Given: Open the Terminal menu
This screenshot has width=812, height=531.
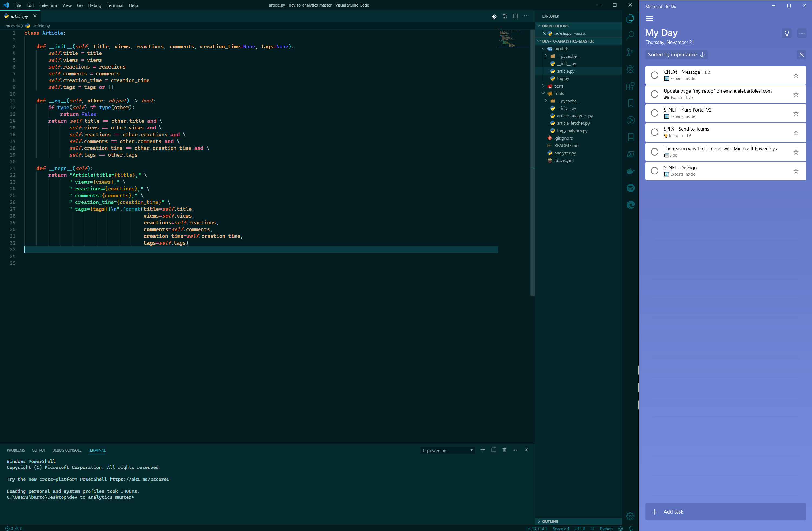Looking at the screenshot, I should coord(115,5).
